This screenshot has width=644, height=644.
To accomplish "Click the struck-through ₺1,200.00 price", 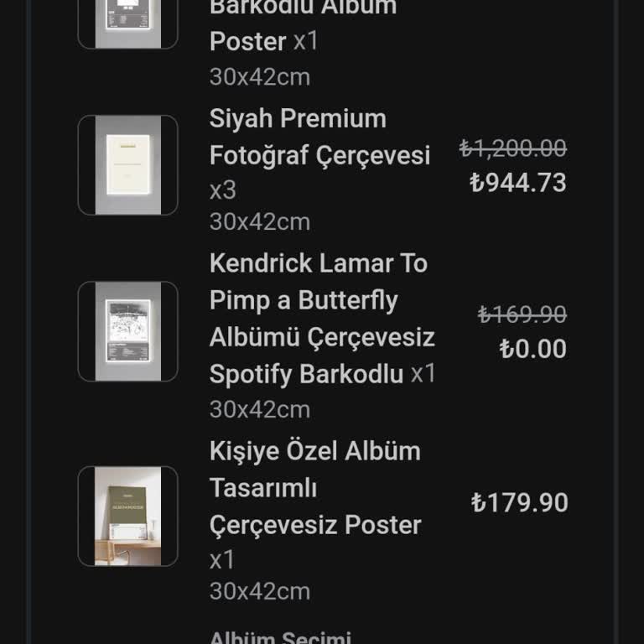I will point(513,148).
